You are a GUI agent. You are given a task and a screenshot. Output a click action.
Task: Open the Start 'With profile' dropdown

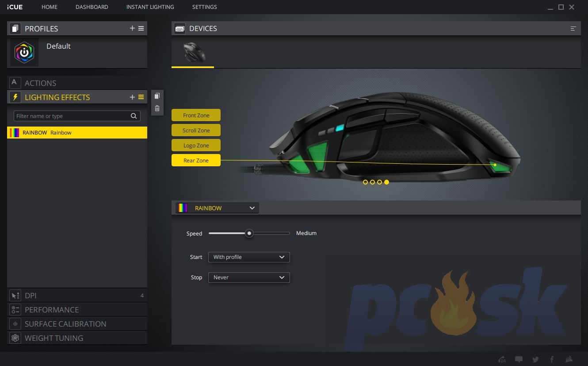coord(249,257)
